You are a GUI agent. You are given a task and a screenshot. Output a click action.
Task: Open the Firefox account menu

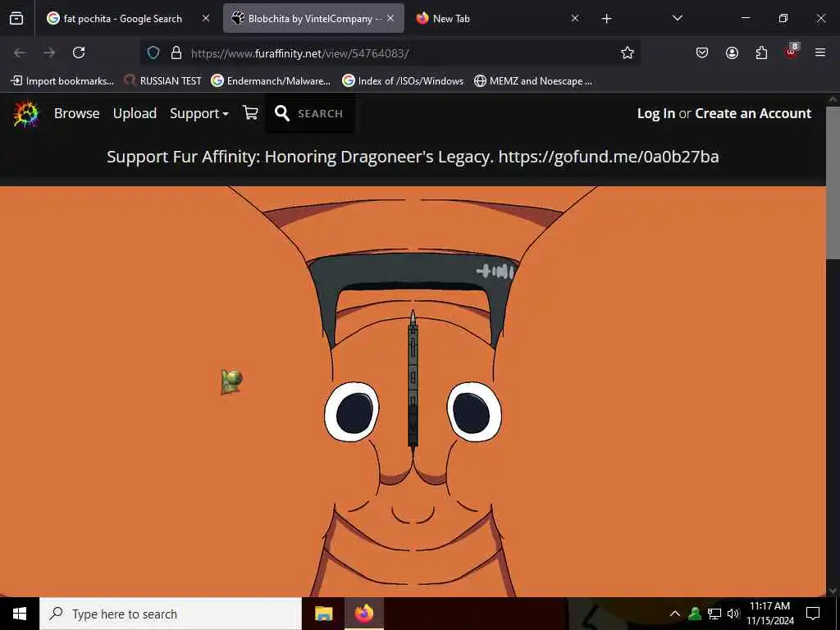(x=732, y=52)
